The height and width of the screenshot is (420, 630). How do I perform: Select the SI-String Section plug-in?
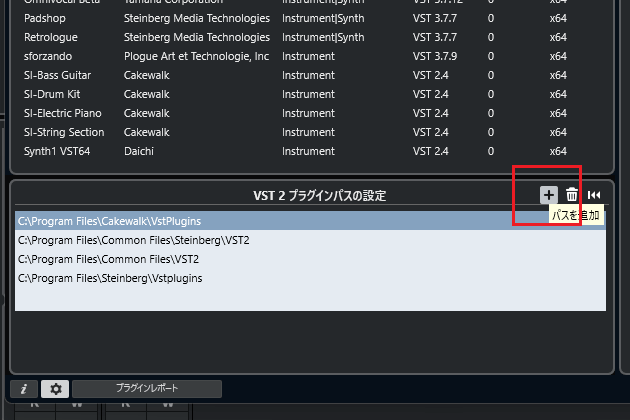(x=64, y=132)
